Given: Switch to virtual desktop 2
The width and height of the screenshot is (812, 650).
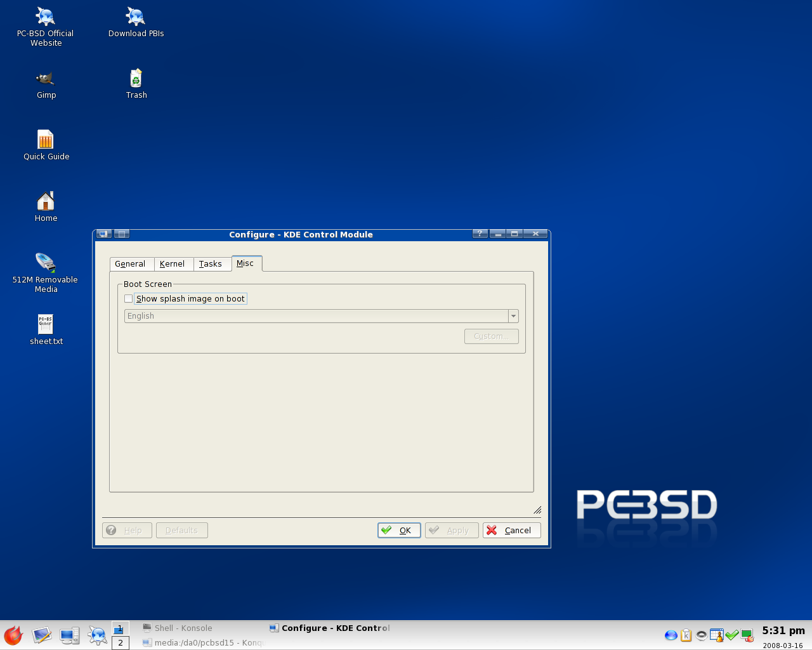Looking at the screenshot, I should tap(121, 642).
